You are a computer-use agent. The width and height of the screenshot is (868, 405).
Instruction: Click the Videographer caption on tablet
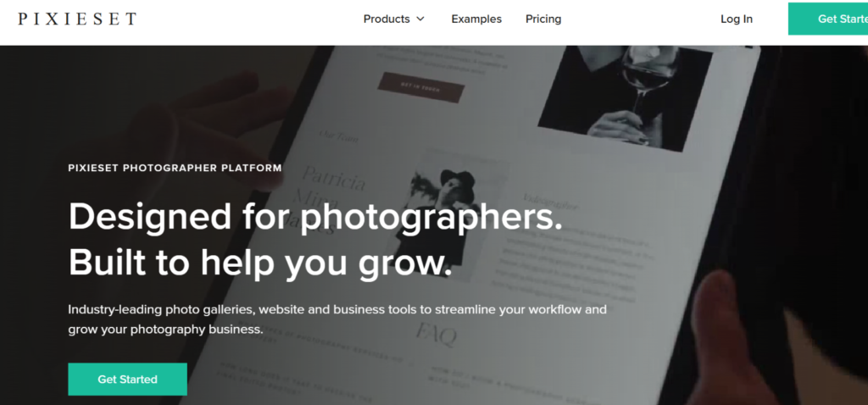(x=550, y=202)
